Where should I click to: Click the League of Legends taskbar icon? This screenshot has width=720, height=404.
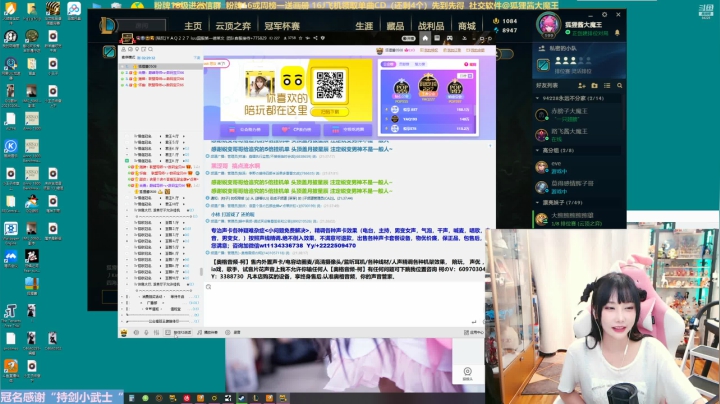click(x=255, y=398)
